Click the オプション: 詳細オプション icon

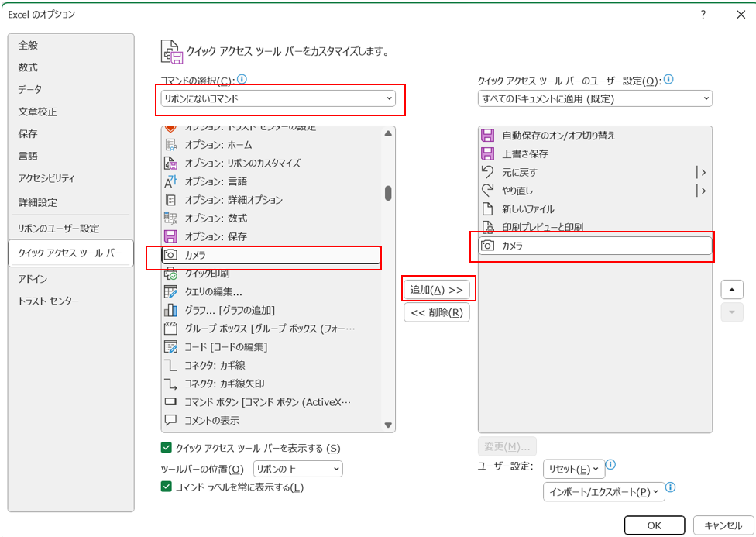coord(170,200)
